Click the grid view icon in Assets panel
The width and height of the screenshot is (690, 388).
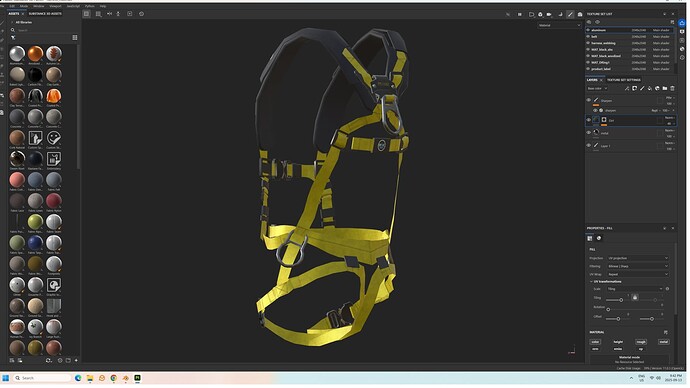(75, 38)
